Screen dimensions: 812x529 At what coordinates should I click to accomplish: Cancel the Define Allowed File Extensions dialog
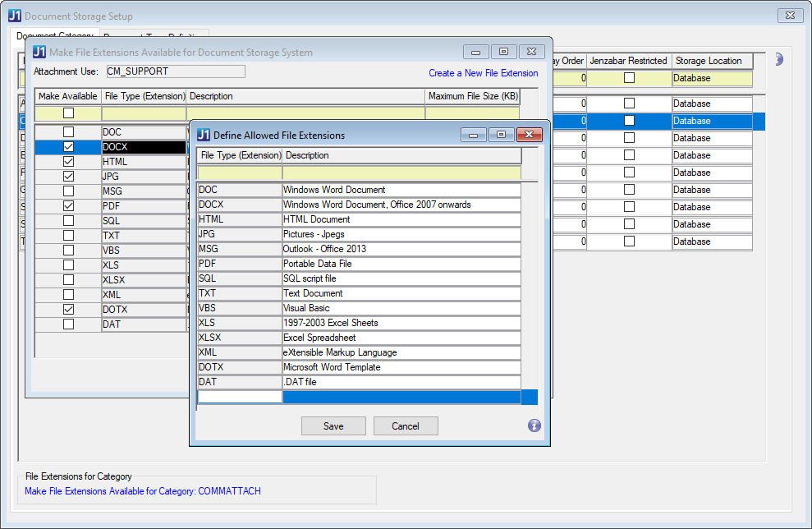(x=406, y=426)
